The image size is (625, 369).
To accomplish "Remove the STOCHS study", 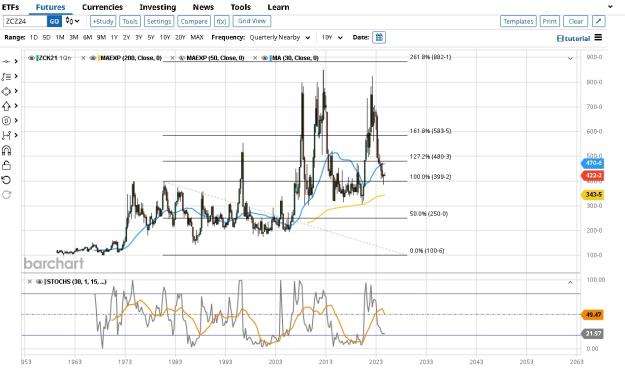I will (29, 281).
